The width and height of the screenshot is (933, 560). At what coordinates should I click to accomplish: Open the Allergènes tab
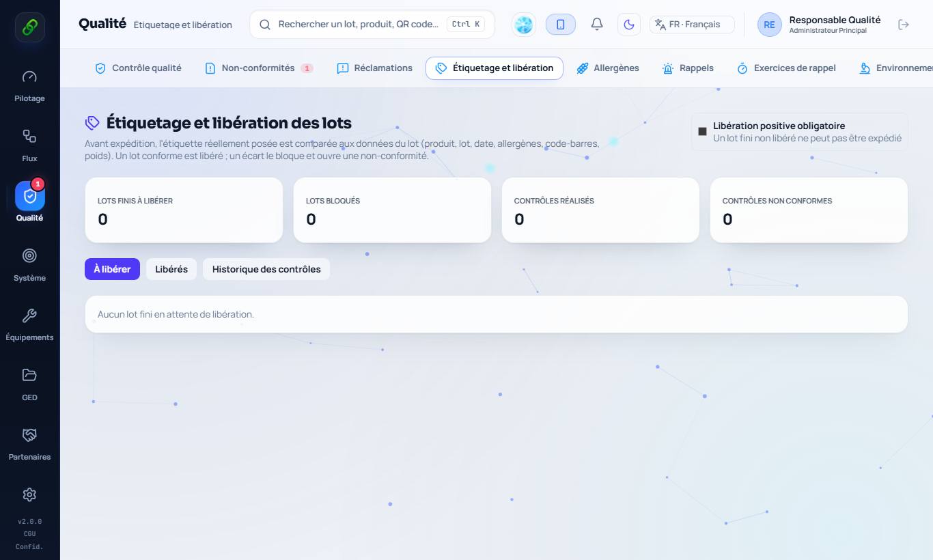coord(608,68)
